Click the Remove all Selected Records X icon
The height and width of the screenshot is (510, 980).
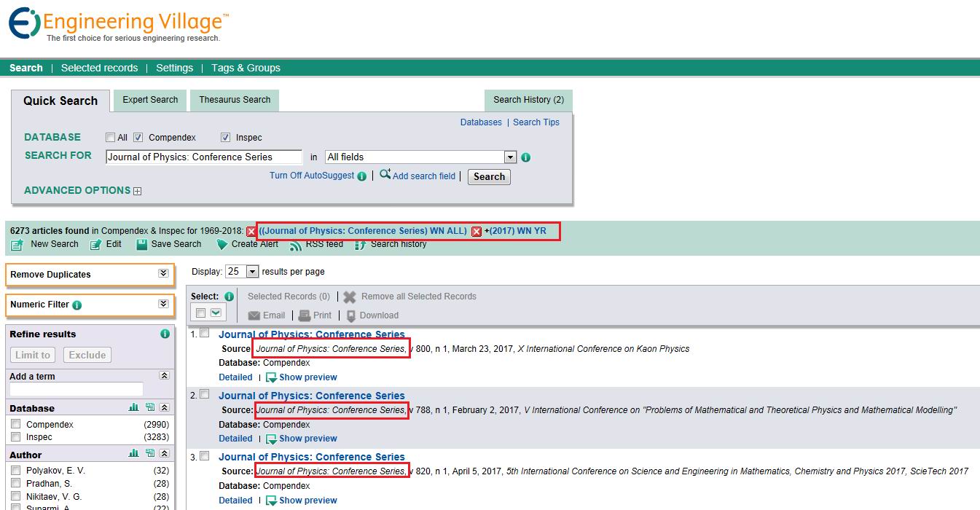click(350, 297)
